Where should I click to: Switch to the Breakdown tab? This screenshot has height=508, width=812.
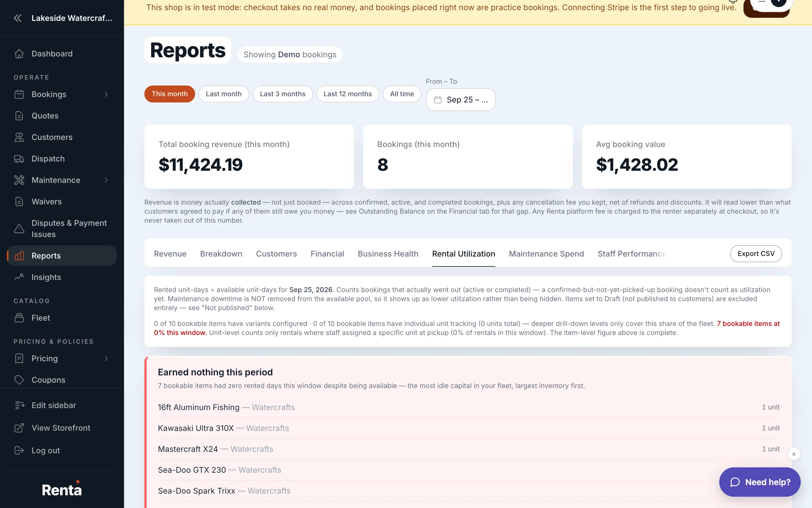(221, 254)
